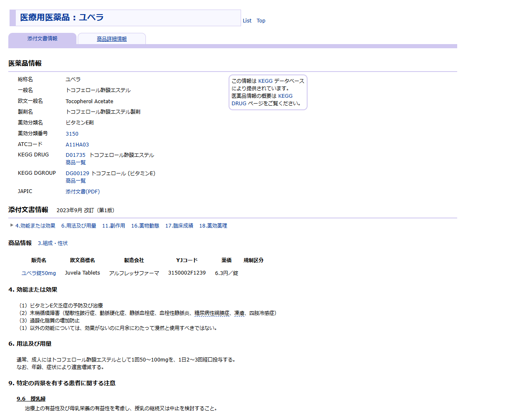Open product link ユベラ錠50mg

39,273
